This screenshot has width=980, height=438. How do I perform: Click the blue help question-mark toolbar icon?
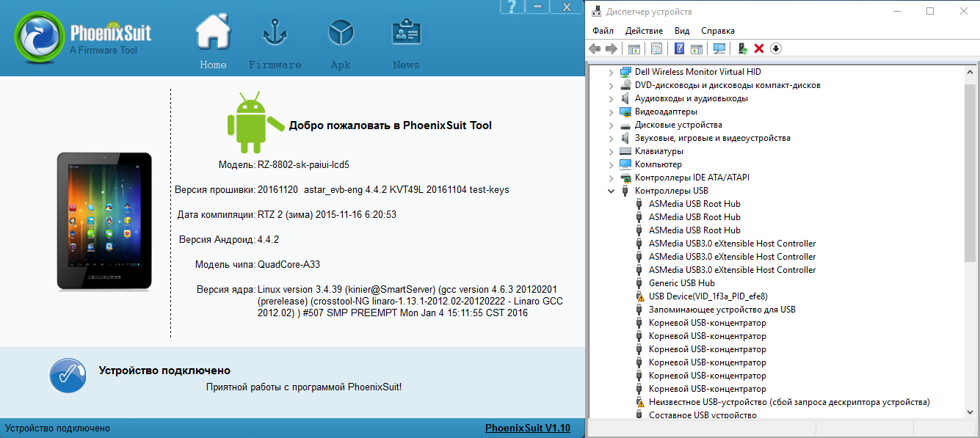coord(679,48)
